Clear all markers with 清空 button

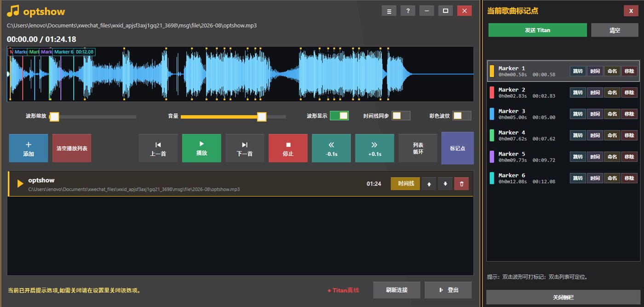615,30
